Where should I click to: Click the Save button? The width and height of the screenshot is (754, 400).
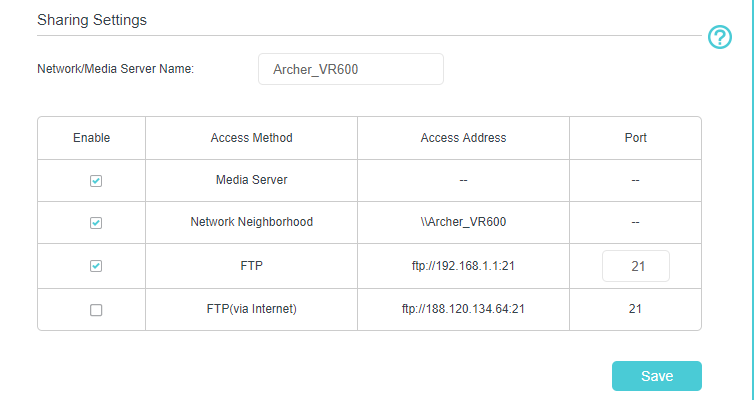click(656, 376)
